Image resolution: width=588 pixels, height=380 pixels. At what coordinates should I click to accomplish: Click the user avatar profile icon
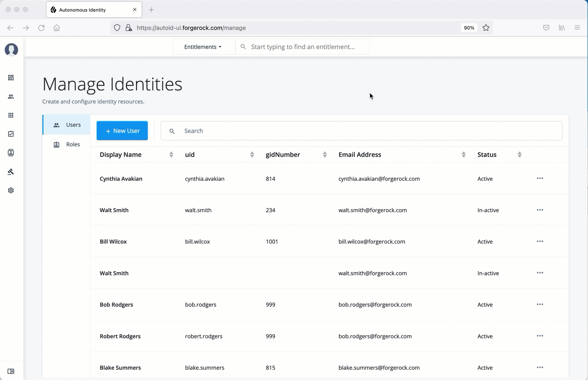click(11, 50)
